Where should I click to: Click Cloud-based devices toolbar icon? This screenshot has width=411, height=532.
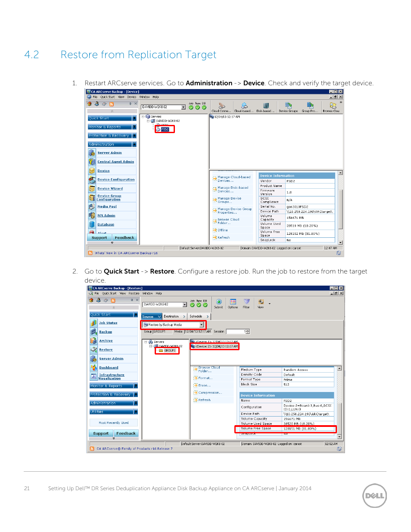click(x=244, y=106)
